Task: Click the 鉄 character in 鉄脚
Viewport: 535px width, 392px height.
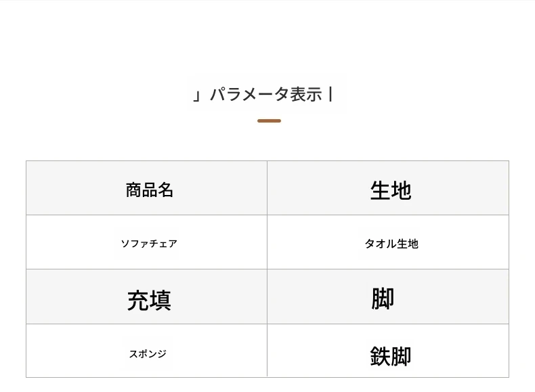Action: pyautogui.click(x=380, y=356)
